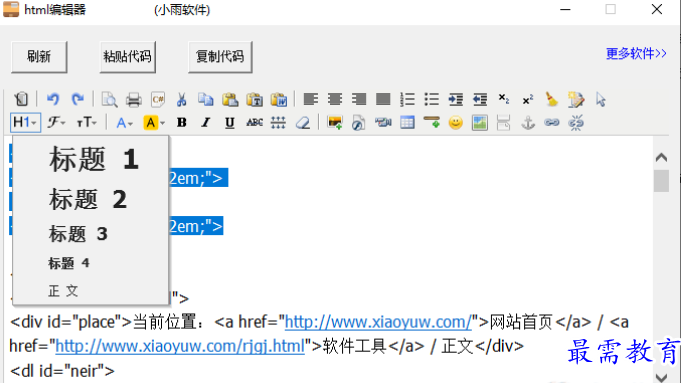Screen dimensions: 689x383
Task: Remove hyperlink with the broken chain icon
Action: pos(576,123)
